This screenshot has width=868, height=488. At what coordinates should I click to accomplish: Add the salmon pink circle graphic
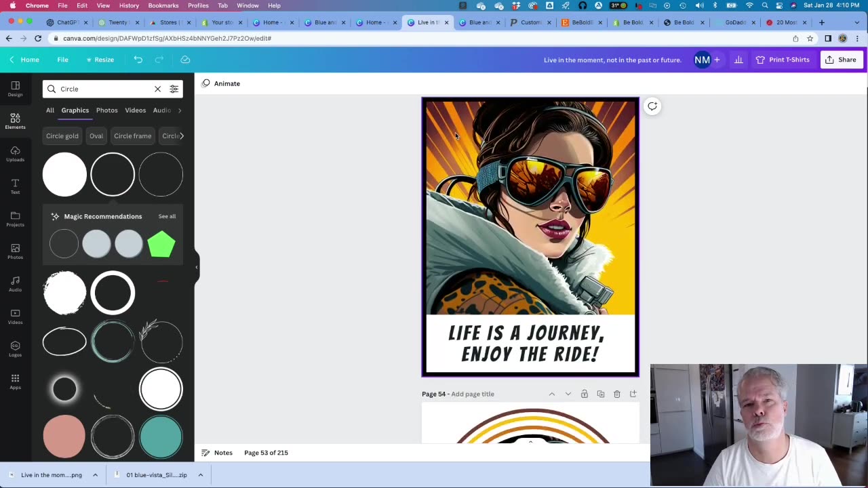point(64,436)
